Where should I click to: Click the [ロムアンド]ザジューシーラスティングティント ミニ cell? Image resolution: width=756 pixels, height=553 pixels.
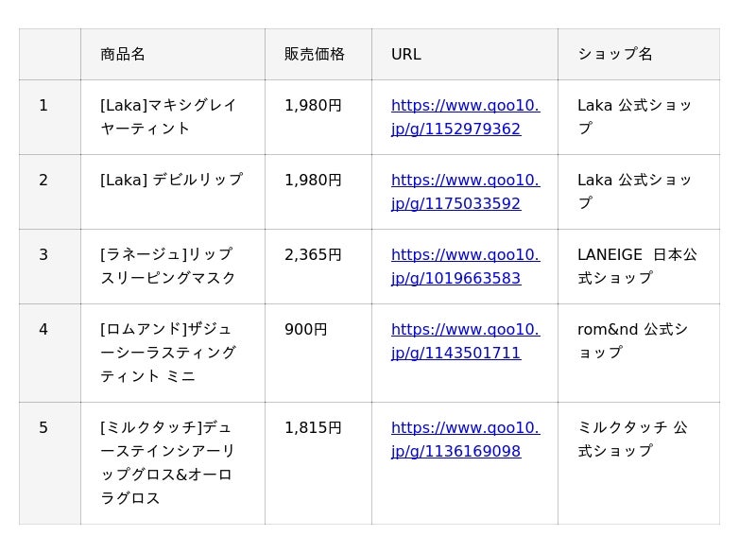coord(168,353)
